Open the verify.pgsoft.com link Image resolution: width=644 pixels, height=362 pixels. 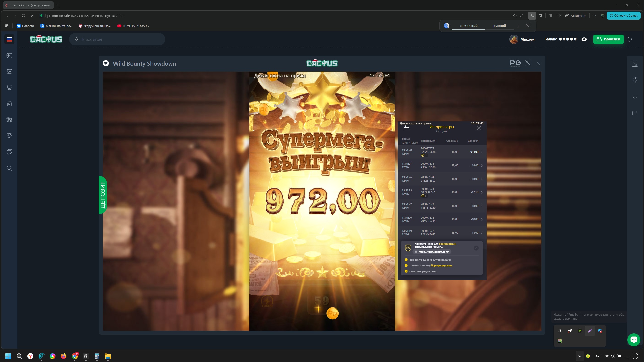tap(433, 252)
